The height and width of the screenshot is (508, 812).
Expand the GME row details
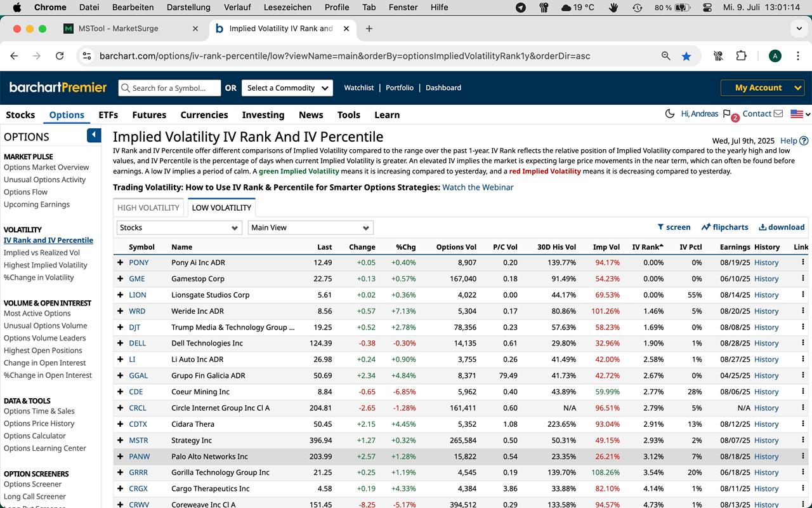pyautogui.click(x=120, y=279)
